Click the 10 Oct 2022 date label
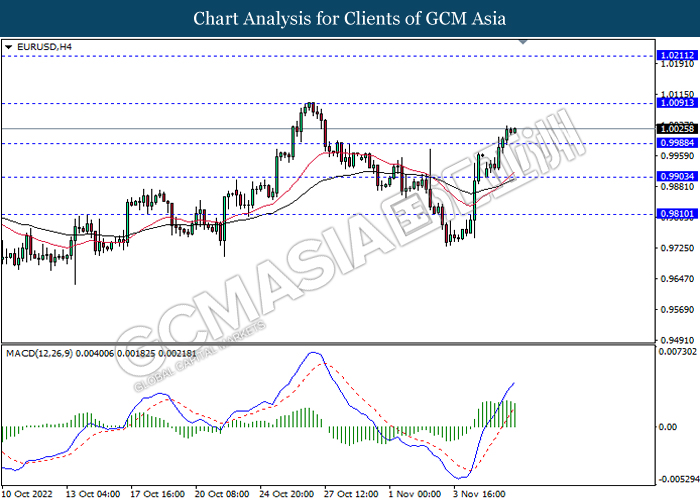The image size is (700, 500). 27,494
